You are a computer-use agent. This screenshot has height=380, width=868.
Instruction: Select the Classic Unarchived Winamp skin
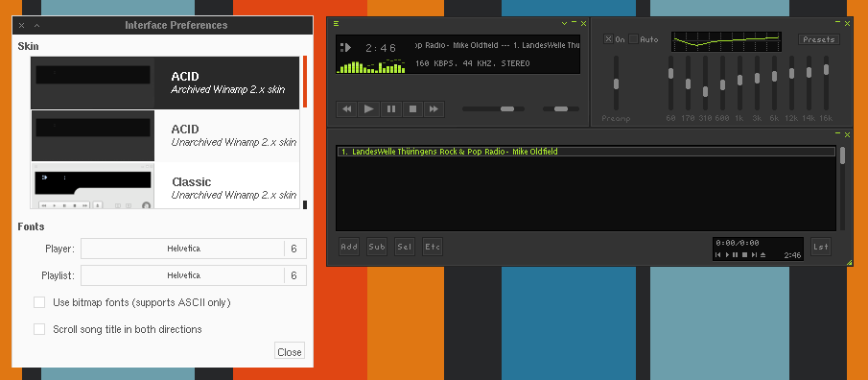[165, 185]
